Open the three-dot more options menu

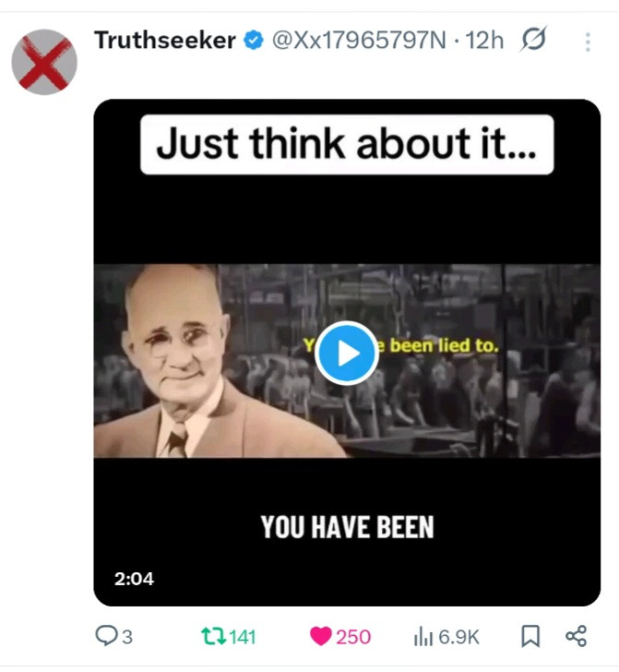pyautogui.click(x=588, y=42)
